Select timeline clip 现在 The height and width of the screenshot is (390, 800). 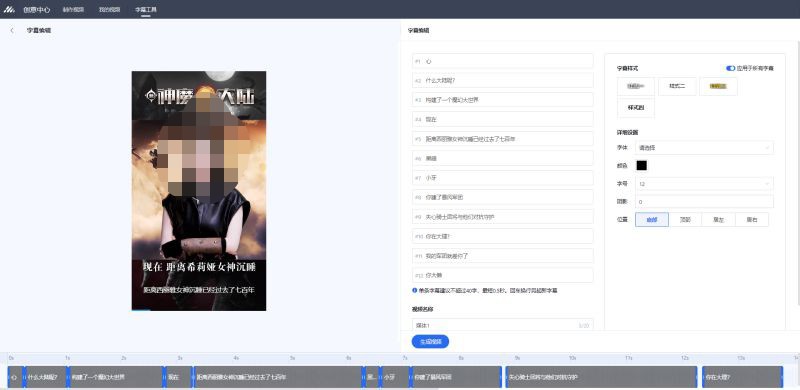click(x=179, y=377)
